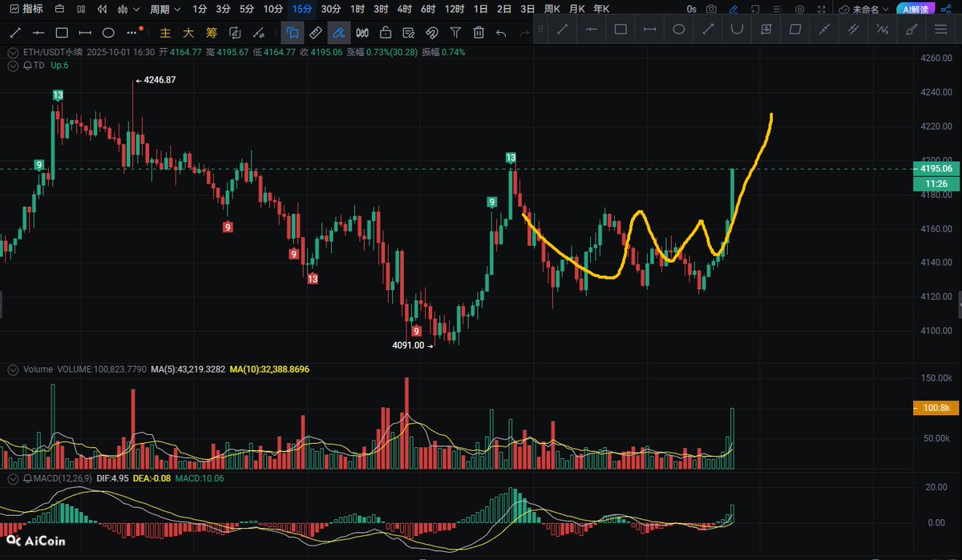
Task: Open the 指标 indicators panel
Action: pyautogui.click(x=26, y=9)
